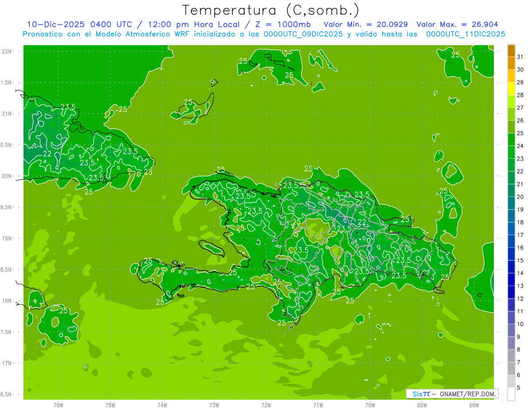Screen dimensions: 532x411
Task: Click the '18N' latitude axis label
Action: coord(7,301)
